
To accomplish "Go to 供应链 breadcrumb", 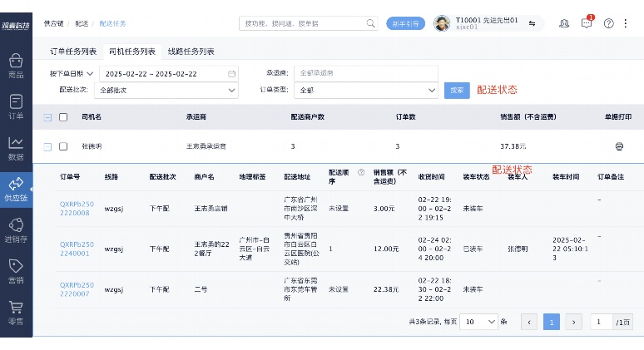I will pyautogui.click(x=54, y=23).
